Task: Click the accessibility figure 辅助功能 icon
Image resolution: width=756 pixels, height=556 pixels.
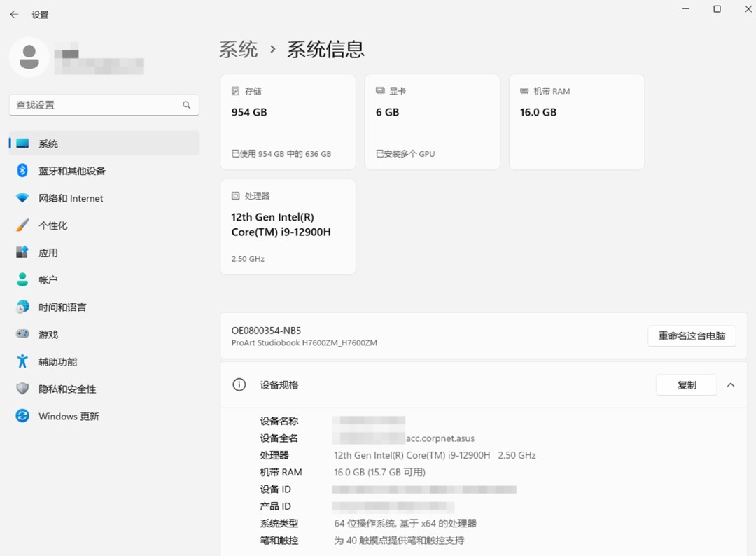Action: pos(22,361)
